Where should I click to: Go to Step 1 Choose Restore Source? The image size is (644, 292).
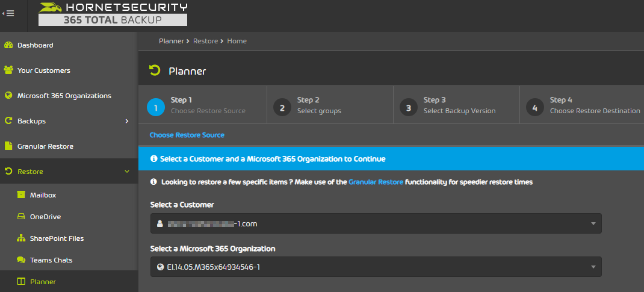pos(202,105)
